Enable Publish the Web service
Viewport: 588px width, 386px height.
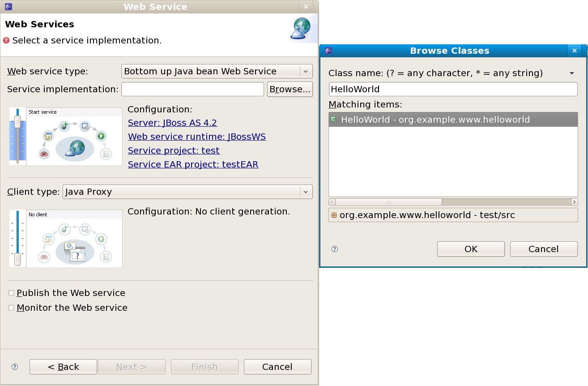coord(11,292)
